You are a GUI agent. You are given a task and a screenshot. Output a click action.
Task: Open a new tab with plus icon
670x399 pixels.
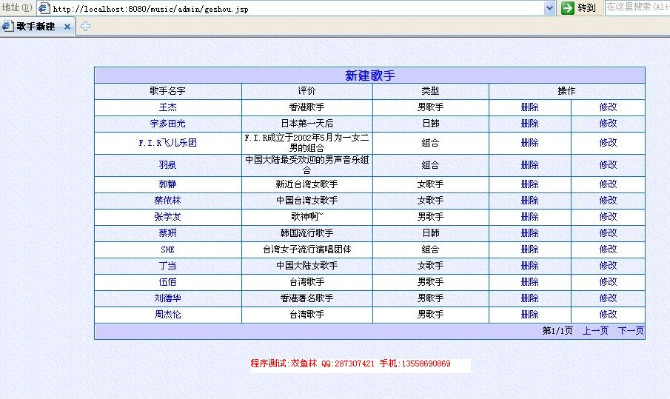pyautogui.click(x=85, y=26)
